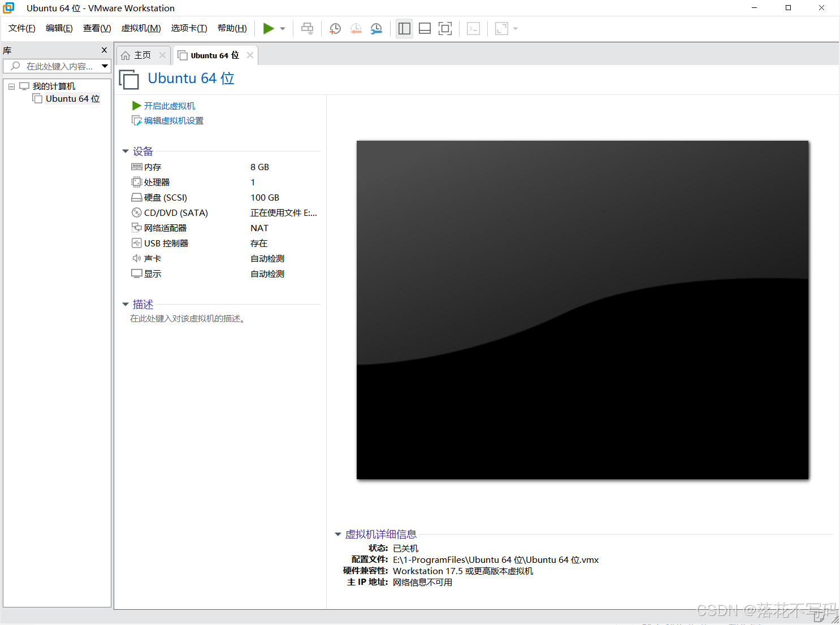The width and height of the screenshot is (840, 625).
Task: Select the 显示 device row
Action: click(x=226, y=274)
